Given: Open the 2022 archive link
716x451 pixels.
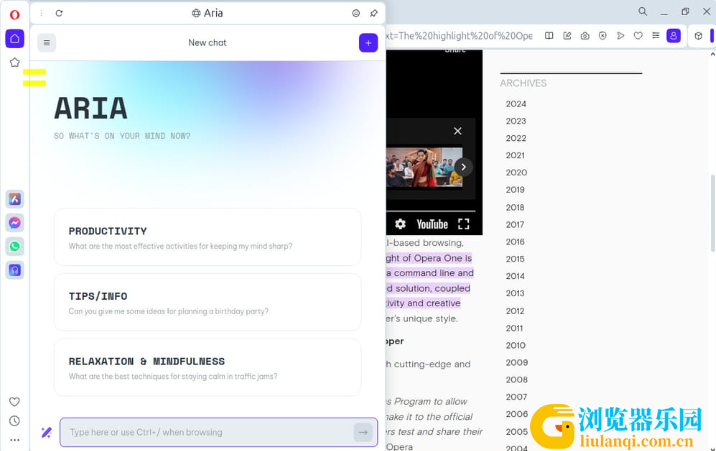Looking at the screenshot, I should pyautogui.click(x=516, y=138).
